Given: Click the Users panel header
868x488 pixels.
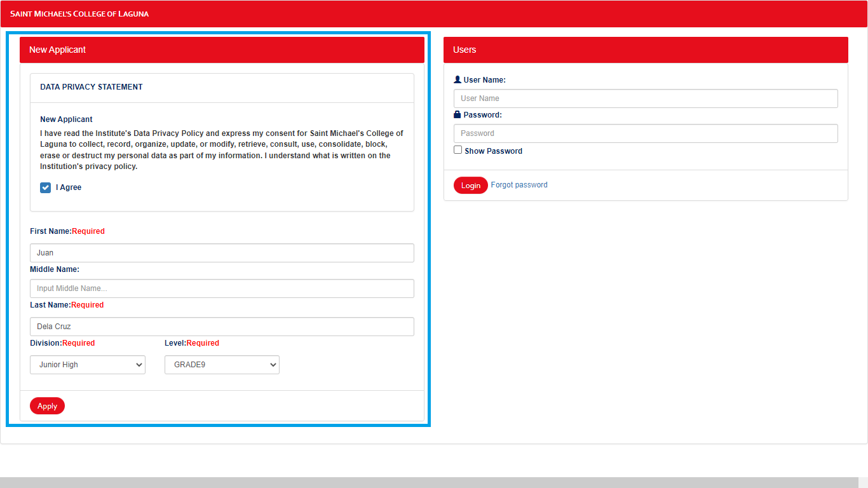Looking at the screenshot, I should pyautogui.click(x=646, y=50).
